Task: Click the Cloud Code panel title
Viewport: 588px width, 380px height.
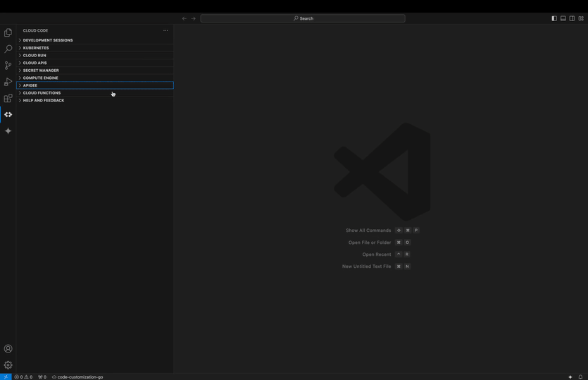Action: (x=35, y=30)
